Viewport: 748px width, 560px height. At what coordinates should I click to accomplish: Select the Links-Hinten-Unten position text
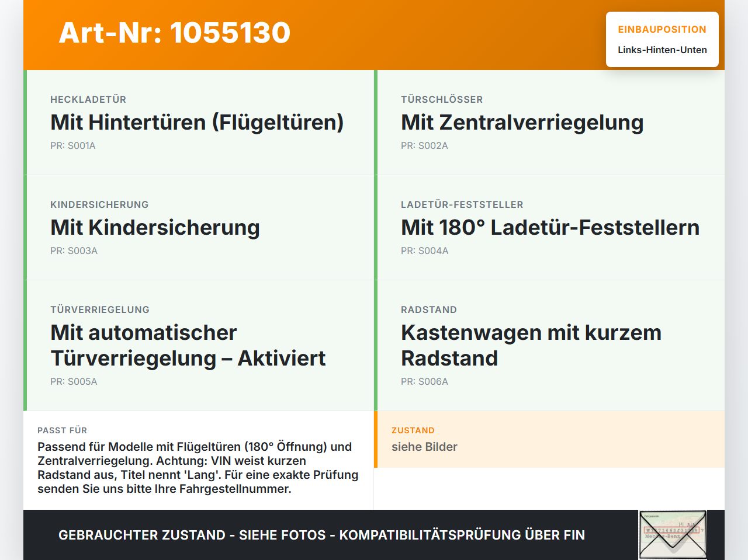(662, 50)
